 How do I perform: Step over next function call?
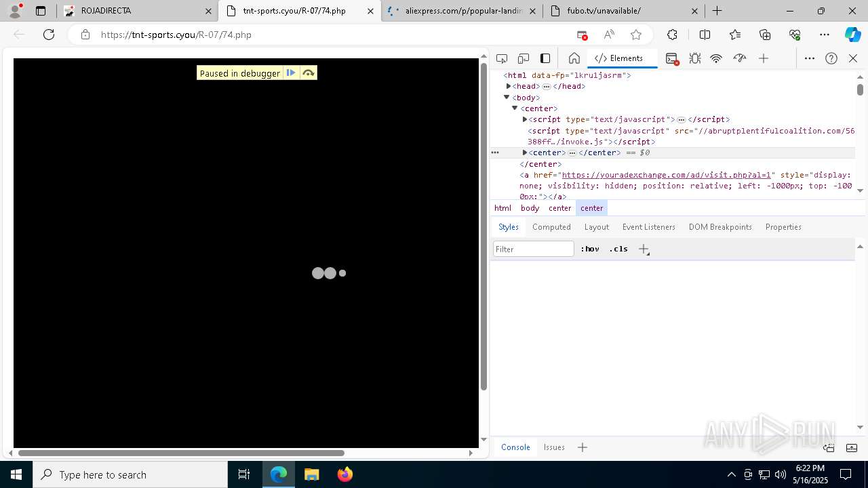(309, 73)
